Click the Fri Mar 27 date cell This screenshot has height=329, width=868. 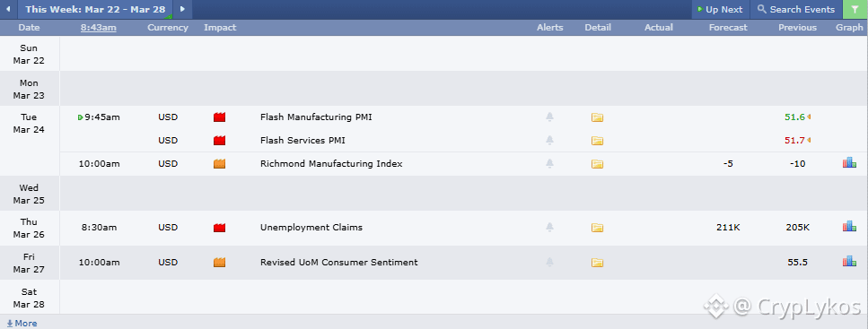point(29,264)
